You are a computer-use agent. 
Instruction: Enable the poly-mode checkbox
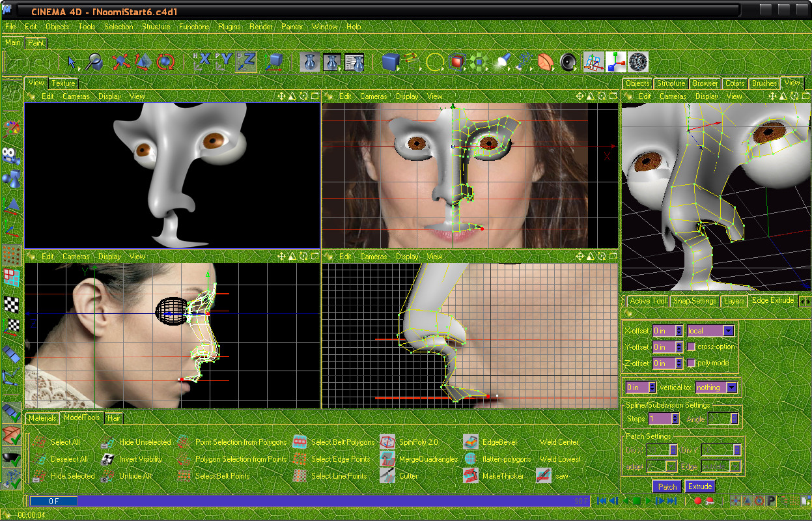(692, 363)
